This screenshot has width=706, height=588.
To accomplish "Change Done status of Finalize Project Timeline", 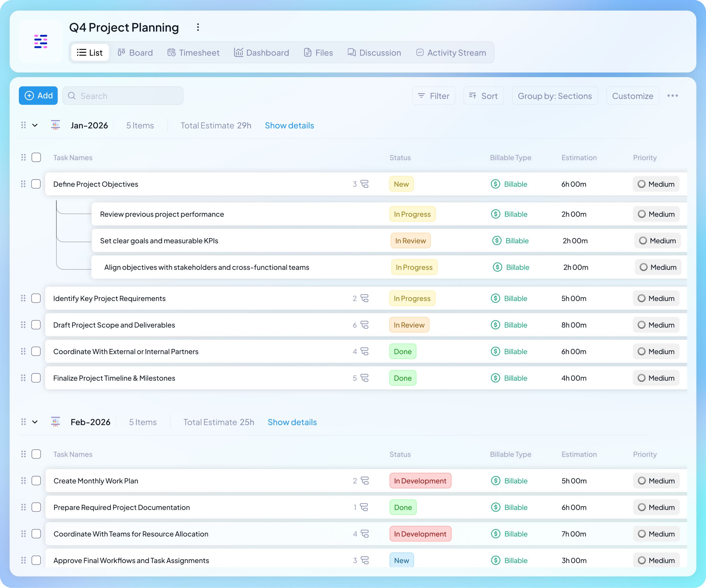I will point(403,378).
